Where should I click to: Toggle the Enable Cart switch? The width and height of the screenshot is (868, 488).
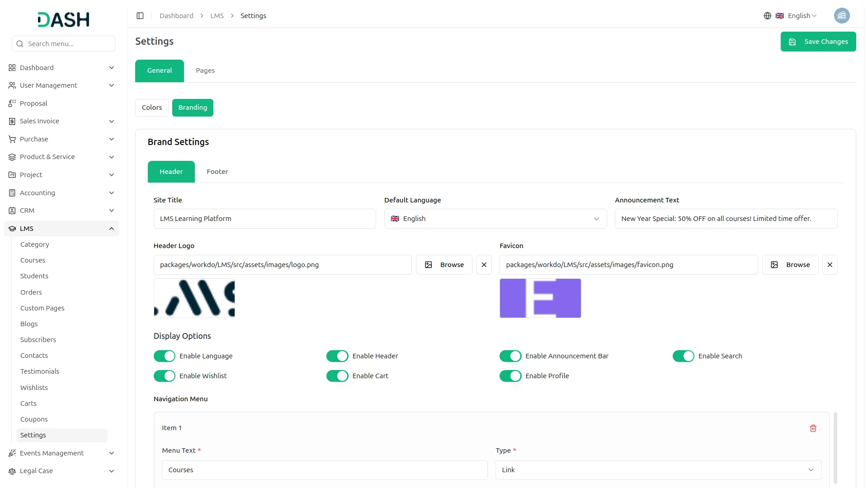coord(337,376)
